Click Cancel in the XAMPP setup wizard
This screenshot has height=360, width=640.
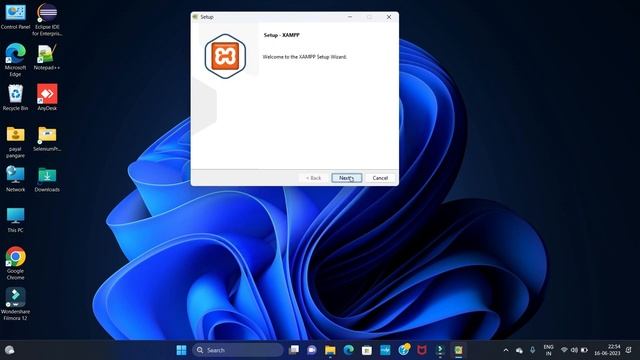coord(380,178)
